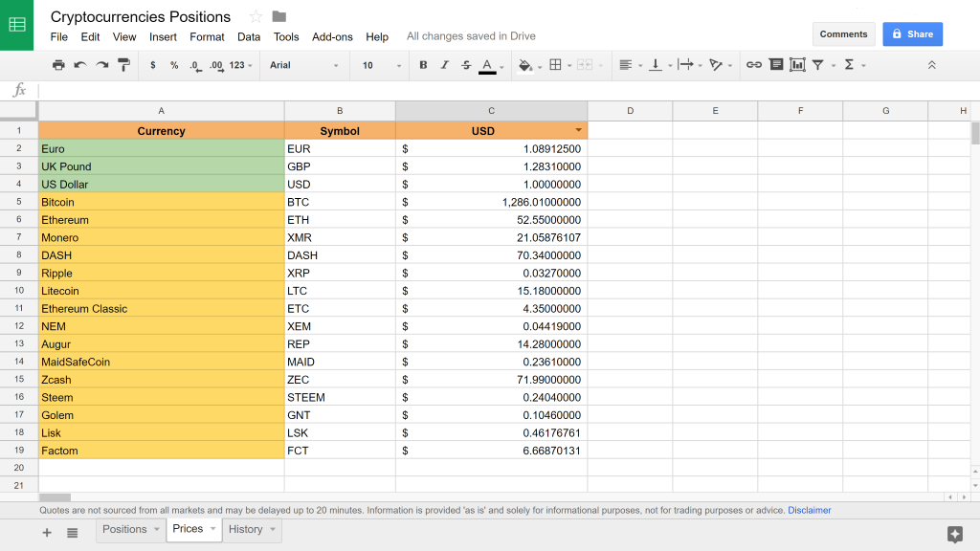Viewport: 980px width, 551px height.
Task: Select the cell with 6.66870131
Action: 491,451
